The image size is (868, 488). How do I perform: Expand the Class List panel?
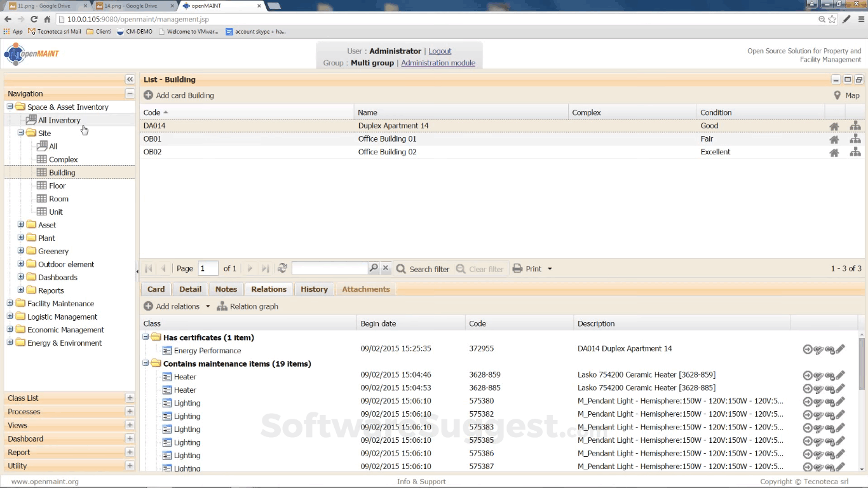click(x=130, y=398)
